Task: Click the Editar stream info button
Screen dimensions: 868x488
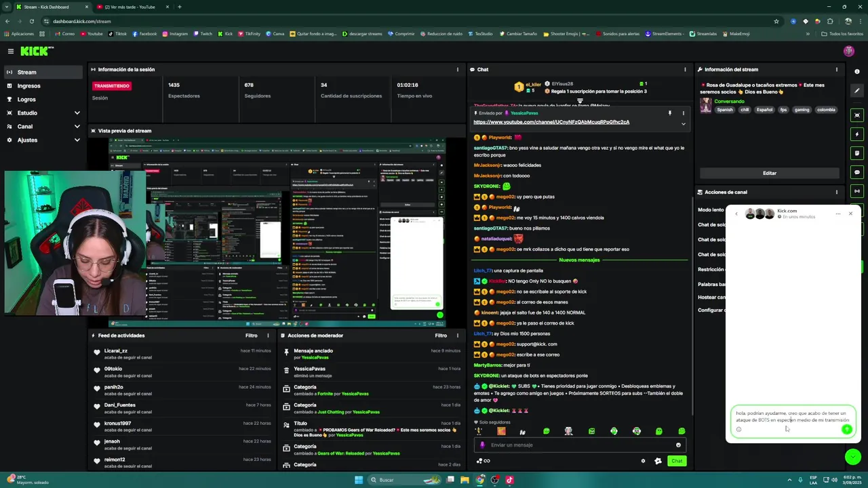Action: [x=769, y=173]
